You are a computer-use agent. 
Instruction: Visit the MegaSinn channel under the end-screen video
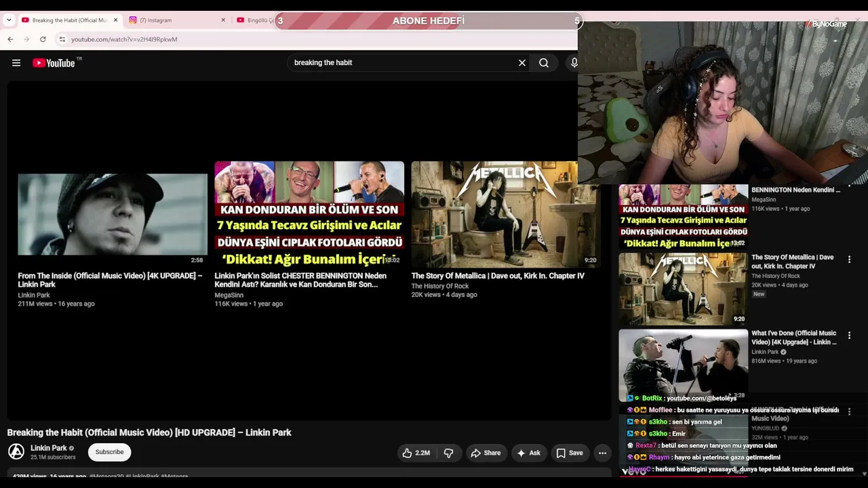229,296
